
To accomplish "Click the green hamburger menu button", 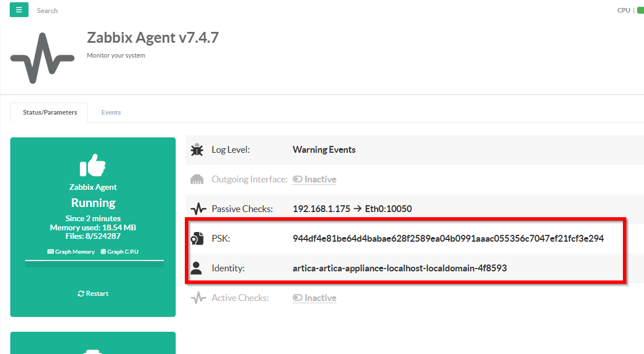I will point(19,10).
